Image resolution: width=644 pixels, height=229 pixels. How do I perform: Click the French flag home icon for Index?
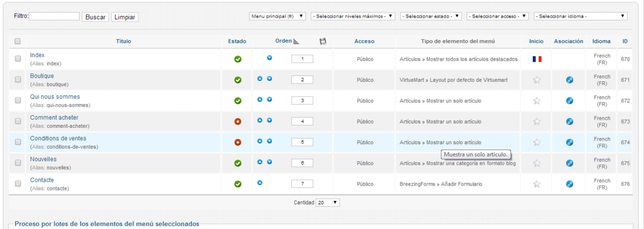[x=537, y=59]
